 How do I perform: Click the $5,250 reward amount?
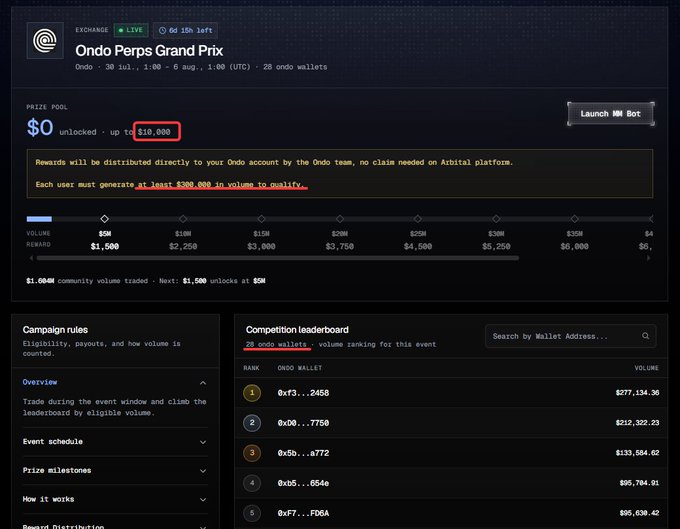[496, 246]
